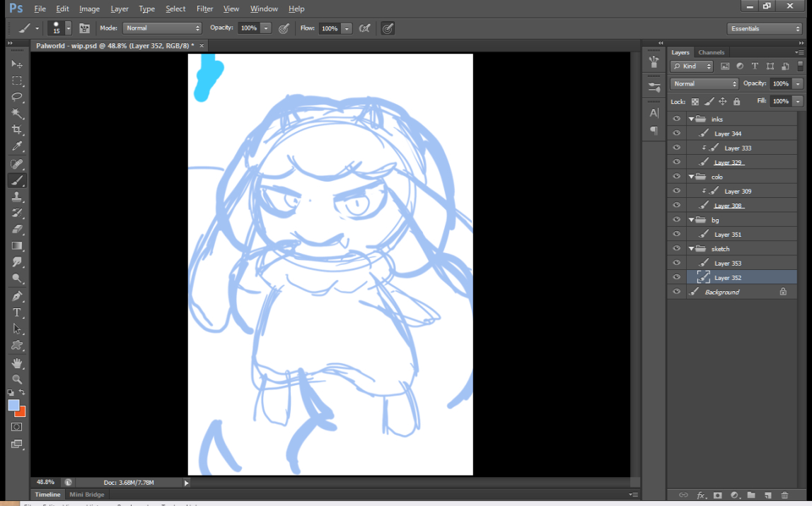Click the Delete layer trash icon
This screenshot has height=506, width=812.
pos(784,495)
